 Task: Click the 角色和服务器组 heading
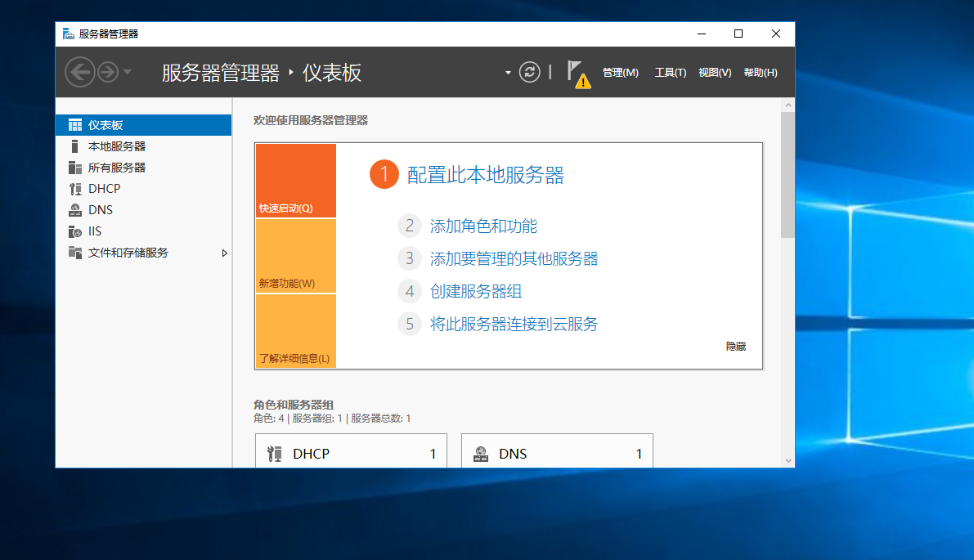click(x=294, y=405)
